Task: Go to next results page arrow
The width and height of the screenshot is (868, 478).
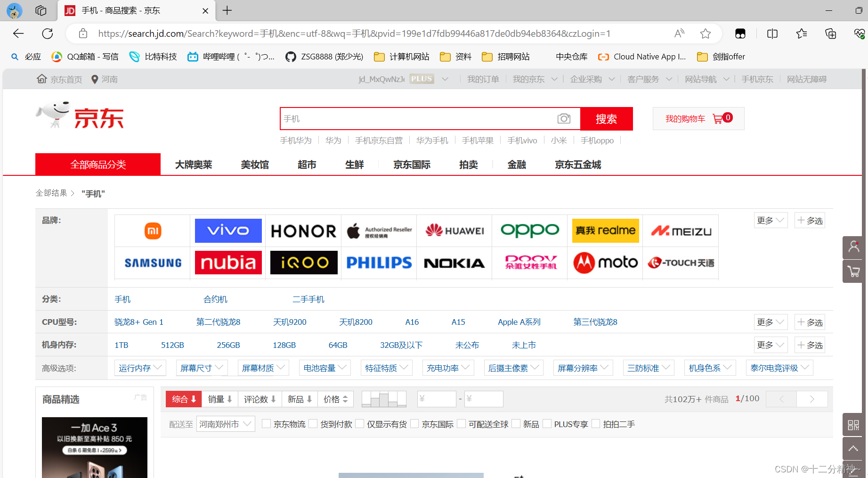Action: click(812, 399)
